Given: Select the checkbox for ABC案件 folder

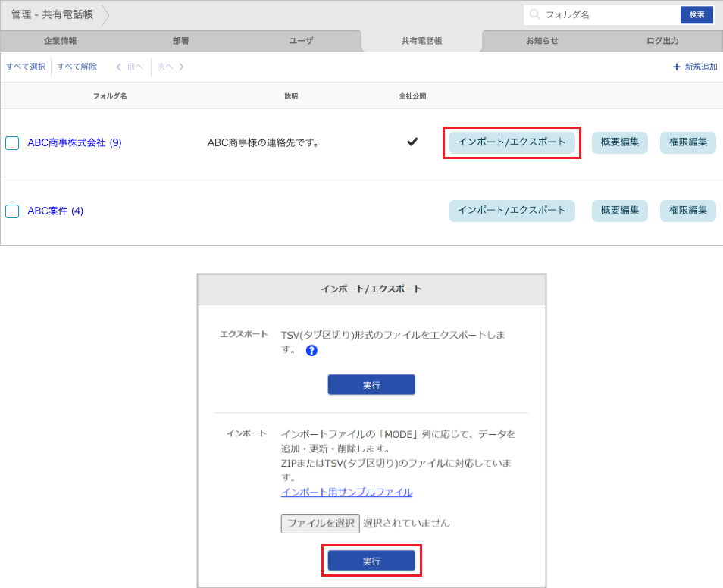Looking at the screenshot, I should coord(12,211).
